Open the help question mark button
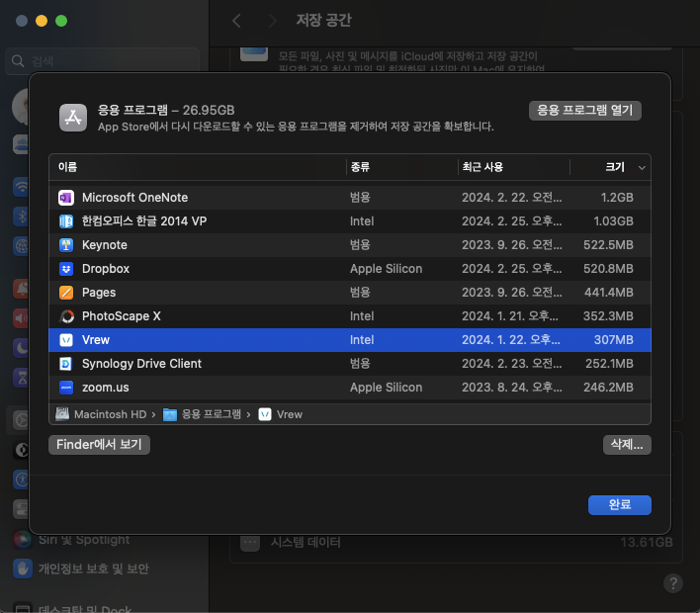The width and height of the screenshot is (700, 613). pos(672,583)
